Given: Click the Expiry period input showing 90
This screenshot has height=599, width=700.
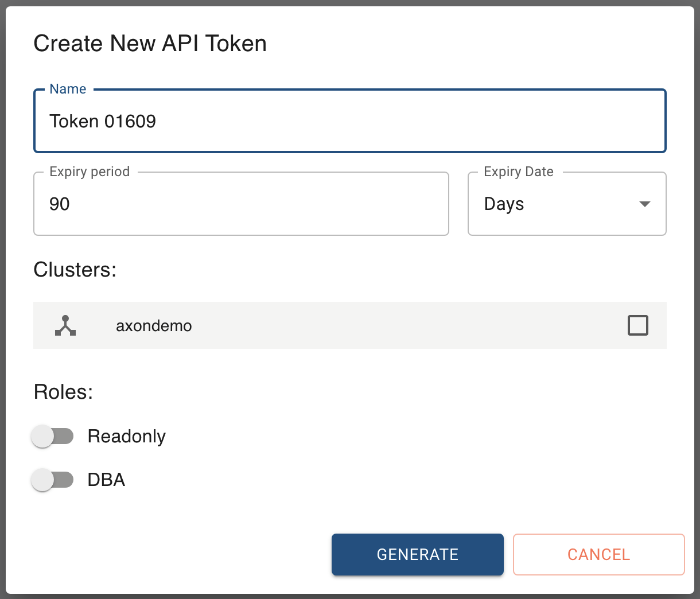Looking at the screenshot, I should (x=241, y=204).
